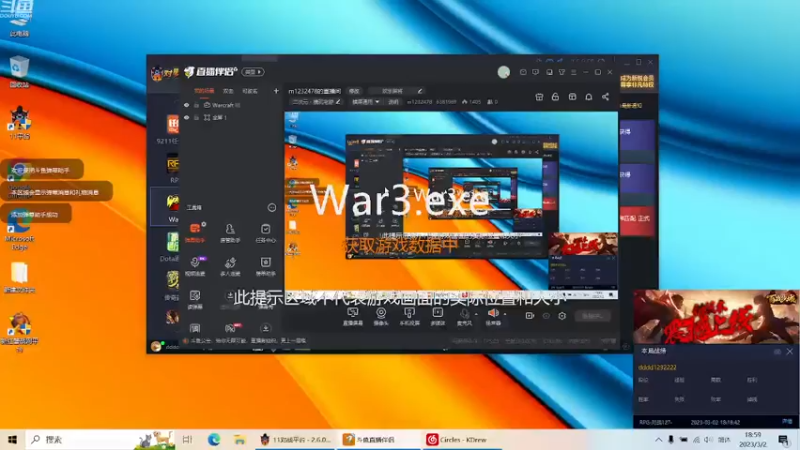The width and height of the screenshot is (800, 450).
Task: Open the volume icon in system tray
Action: [709, 439]
